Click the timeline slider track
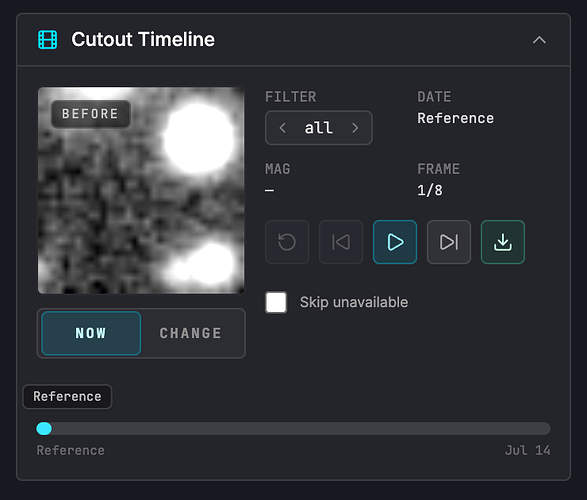 [294, 429]
